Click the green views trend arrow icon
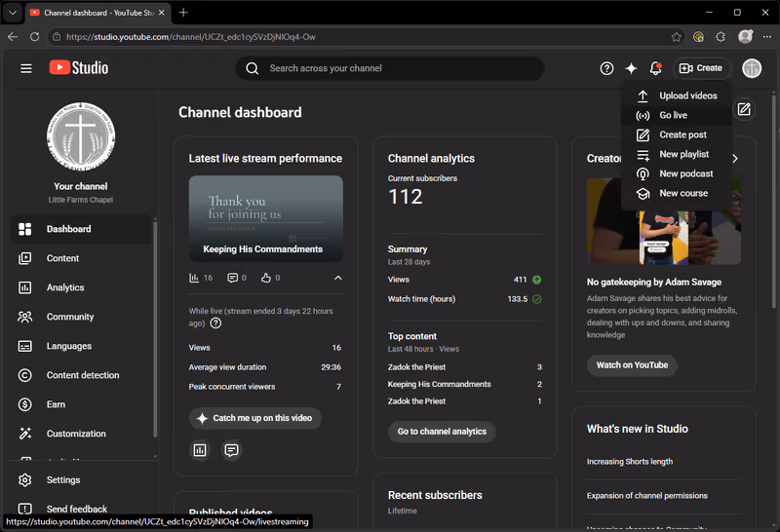The width and height of the screenshot is (780, 532). (537, 280)
